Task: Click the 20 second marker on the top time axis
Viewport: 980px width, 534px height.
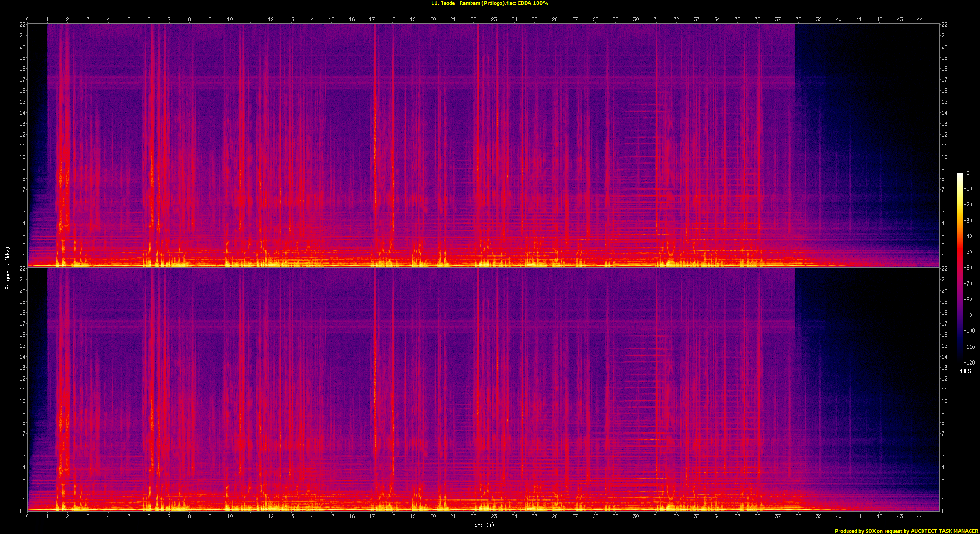Action: coord(433,19)
